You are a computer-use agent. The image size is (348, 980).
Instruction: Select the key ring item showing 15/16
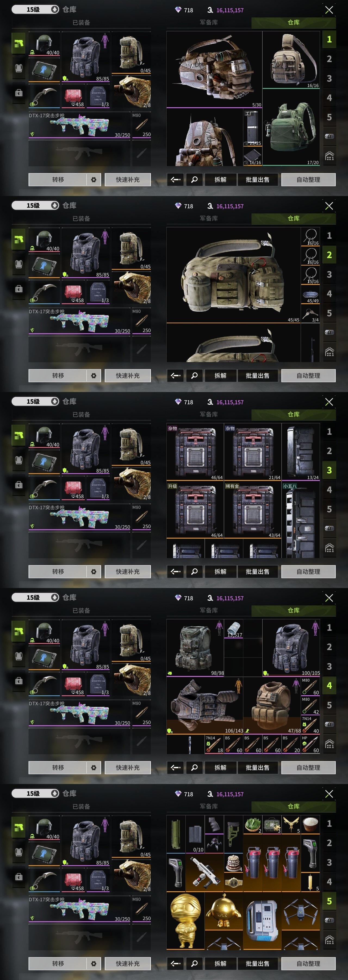coord(311,275)
